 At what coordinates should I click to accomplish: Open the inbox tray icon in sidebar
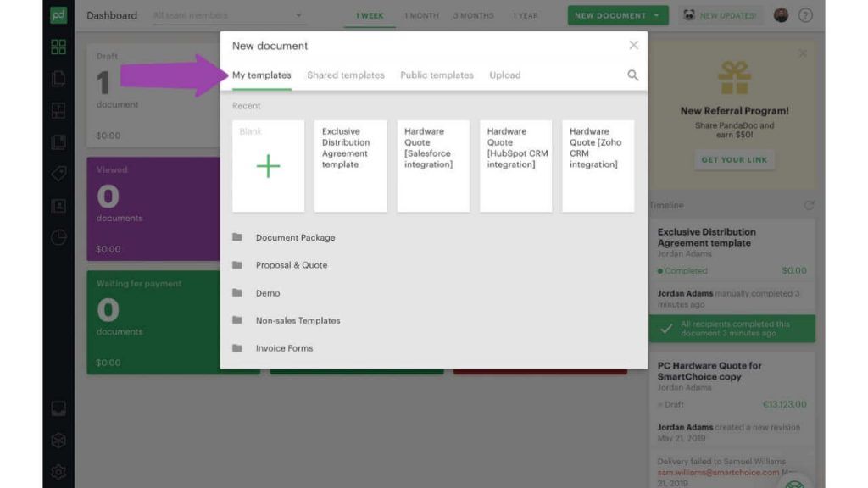58,408
